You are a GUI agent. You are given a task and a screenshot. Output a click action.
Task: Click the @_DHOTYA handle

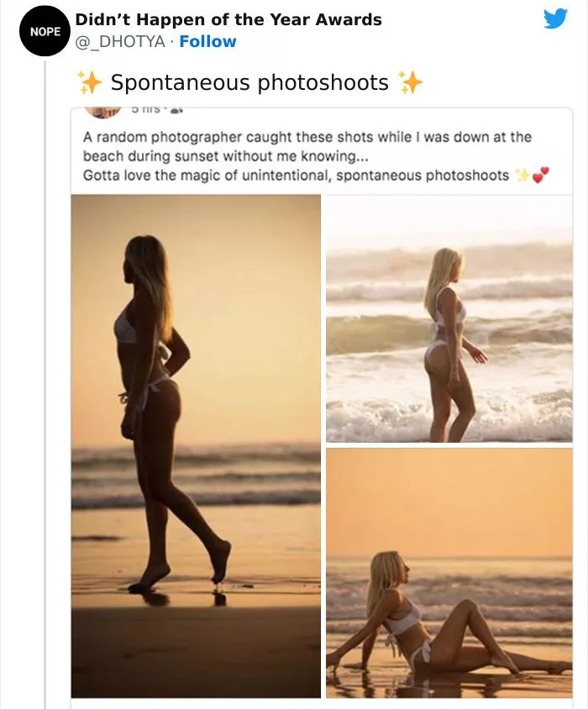coord(119,41)
